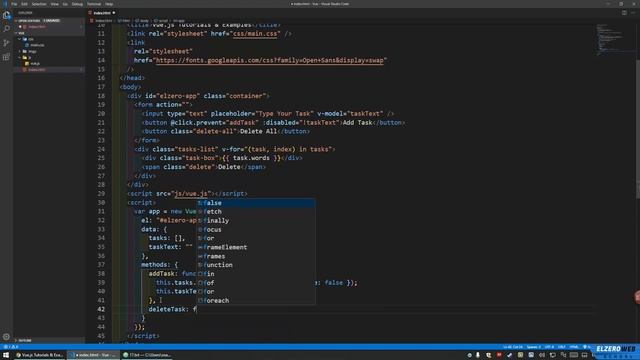Click the body breadcrumb item

coord(142,20)
